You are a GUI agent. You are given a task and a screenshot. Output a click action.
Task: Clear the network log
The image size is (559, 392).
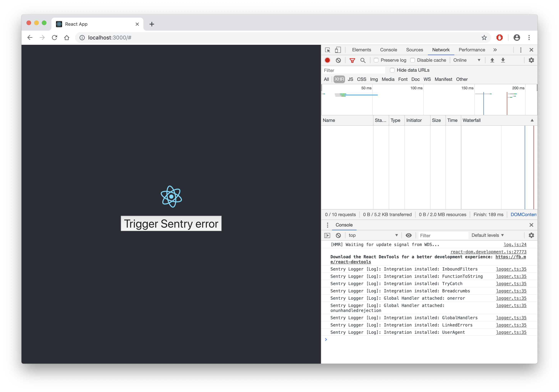[338, 60]
